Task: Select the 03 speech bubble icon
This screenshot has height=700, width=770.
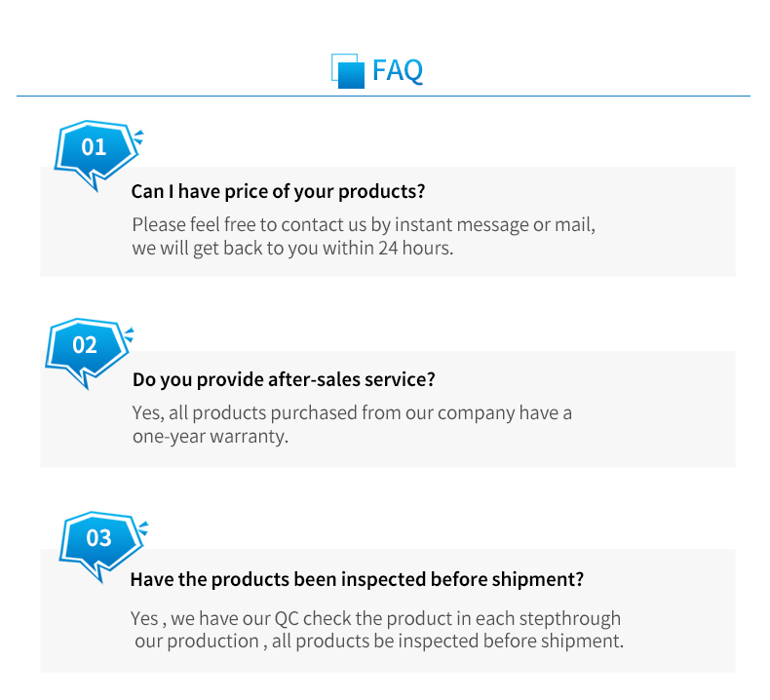Action: [98, 541]
